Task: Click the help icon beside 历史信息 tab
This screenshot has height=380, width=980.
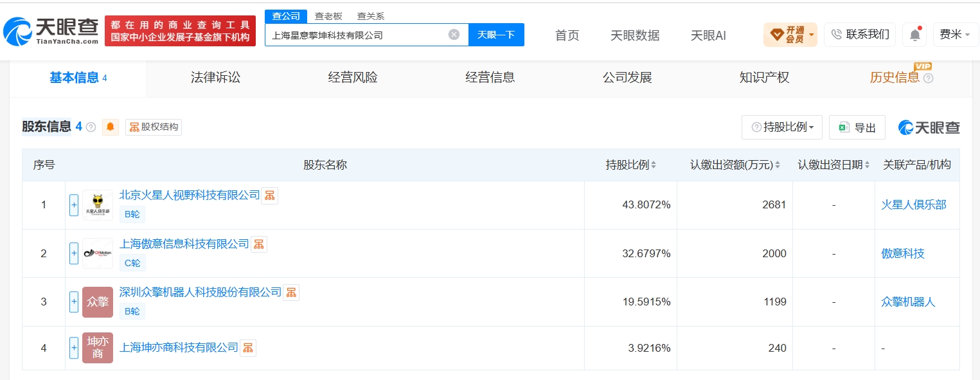Action: [928, 78]
